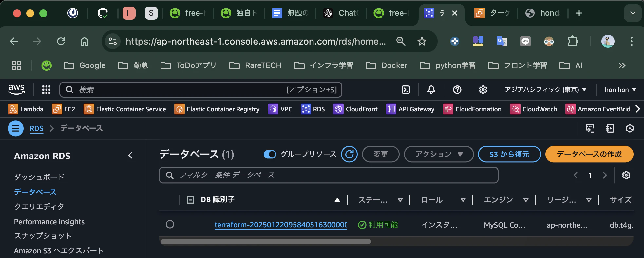Screen dimensions: 644x258
Task: Open the terraform-20250122095840516300000 database link
Action: pos(281,225)
